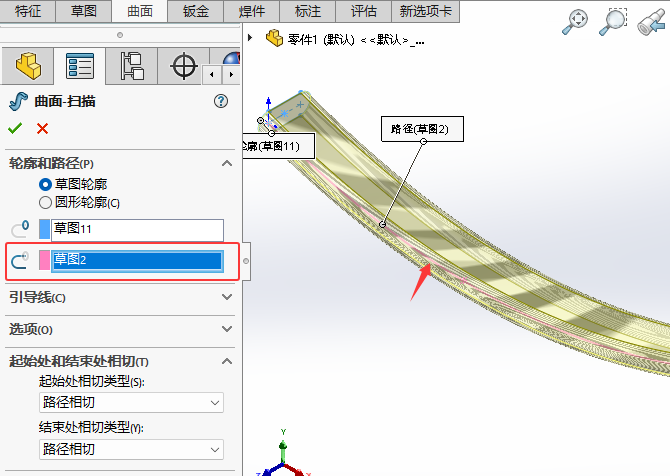Open the 评估 ribbon tab

(x=364, y=11)
